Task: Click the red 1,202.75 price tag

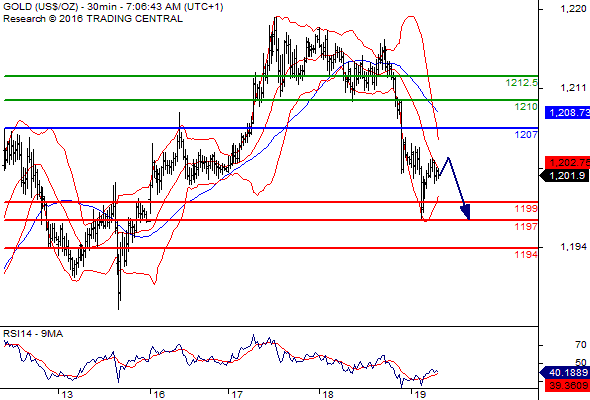Action: click(x=567, y=163)
